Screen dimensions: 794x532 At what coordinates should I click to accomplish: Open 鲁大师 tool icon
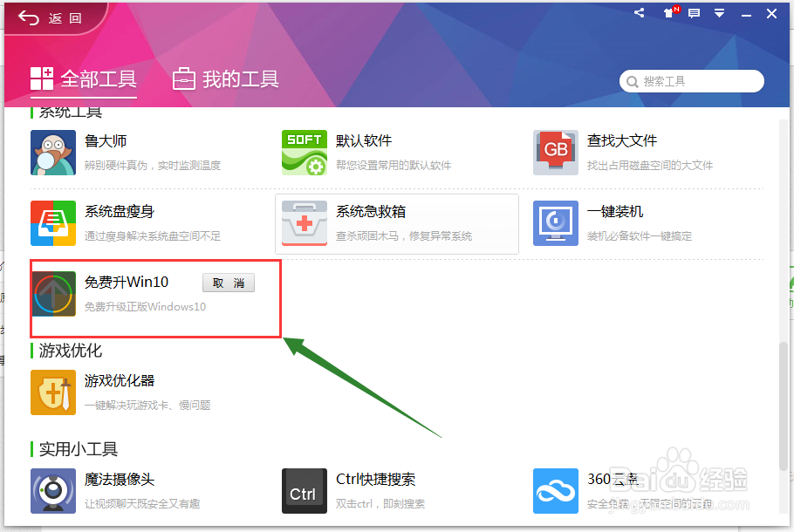53,153
